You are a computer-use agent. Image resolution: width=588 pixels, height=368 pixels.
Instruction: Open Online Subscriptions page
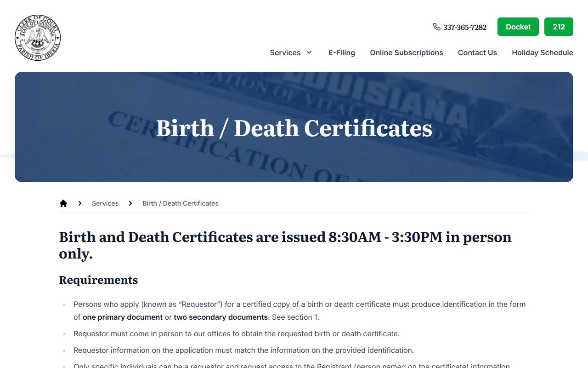click(x=407, y=52)
